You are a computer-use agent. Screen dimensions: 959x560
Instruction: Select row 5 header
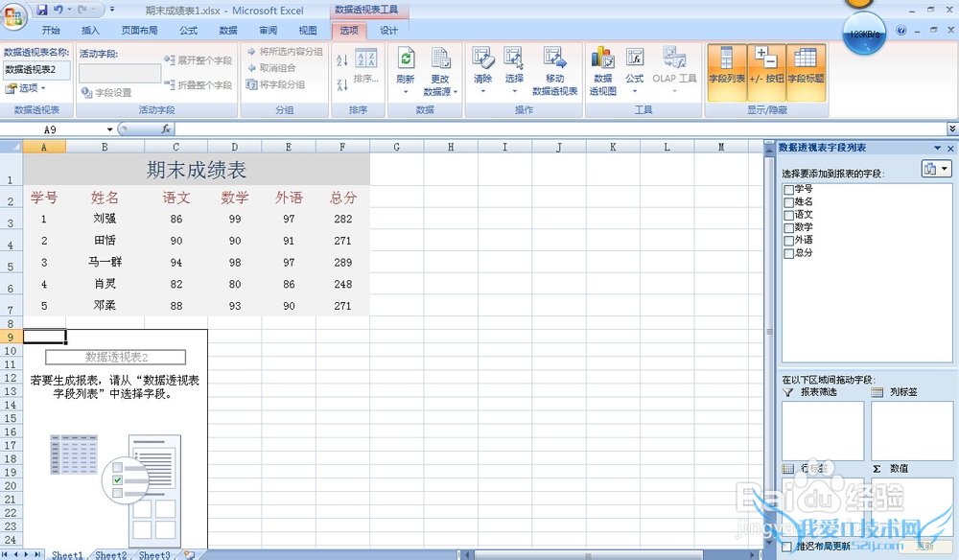[11, 264]
